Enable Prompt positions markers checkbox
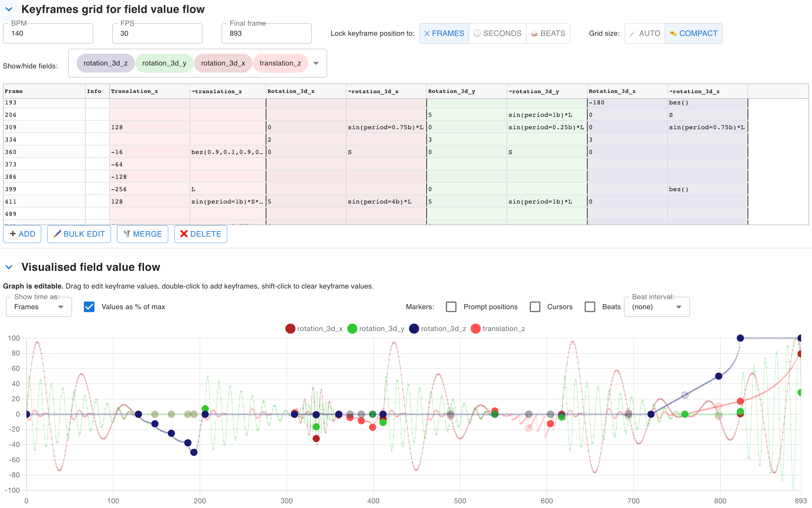The height and width of the screenshot is (508, 812). (451, 307)
